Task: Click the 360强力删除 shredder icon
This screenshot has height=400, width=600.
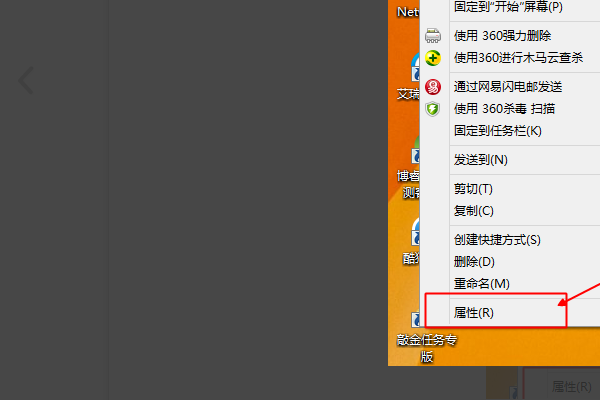Action: [x=433, y=35]
